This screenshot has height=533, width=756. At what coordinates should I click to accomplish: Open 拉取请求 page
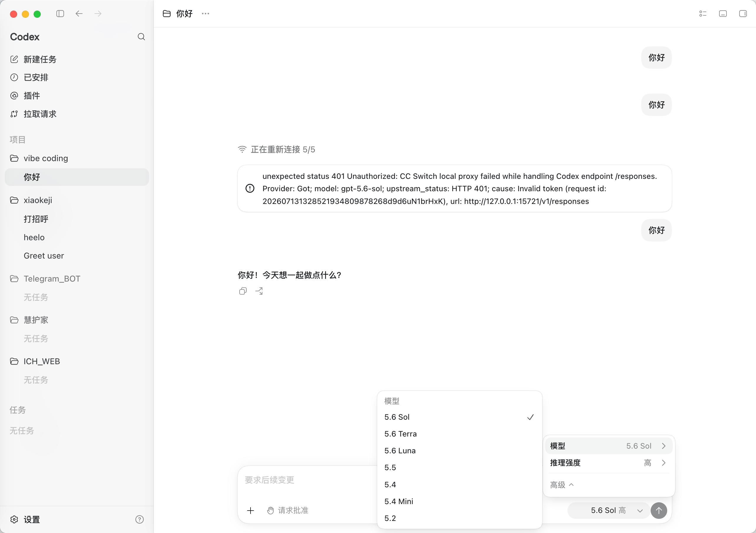coord(76,114)
